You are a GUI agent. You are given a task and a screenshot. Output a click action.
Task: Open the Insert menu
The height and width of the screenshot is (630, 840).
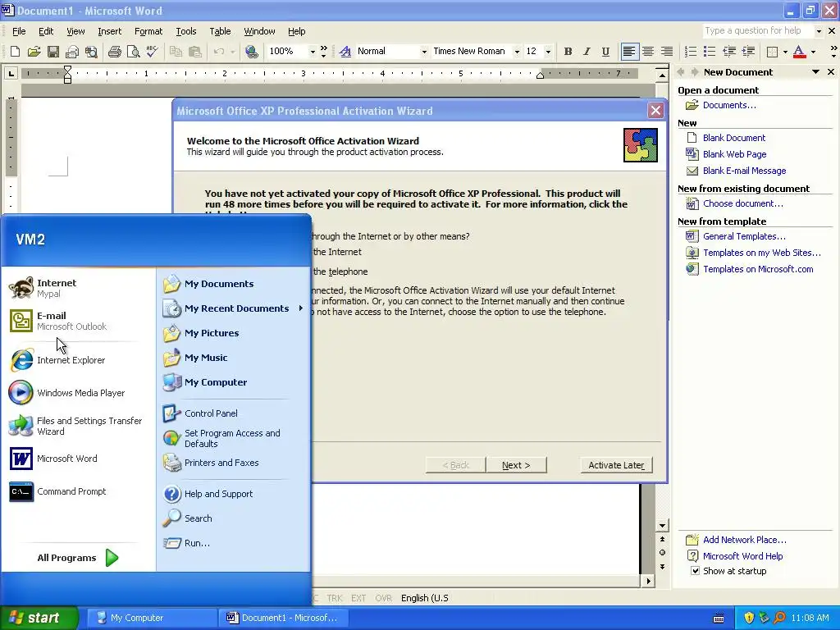109,31
